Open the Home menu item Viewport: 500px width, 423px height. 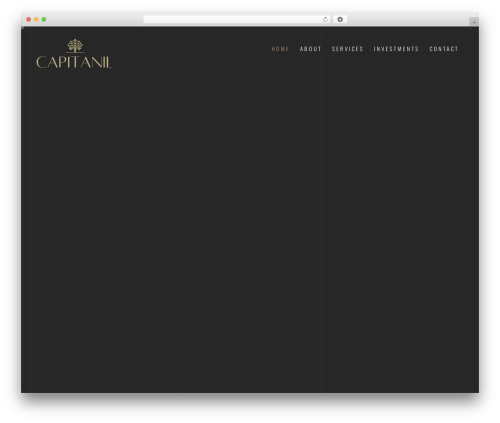pyautogui.click(x=280, y=49)
